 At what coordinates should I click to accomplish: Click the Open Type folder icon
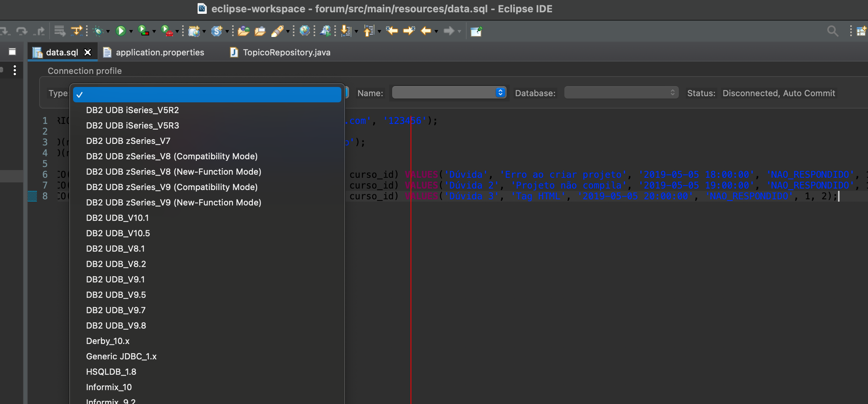[243, 31]
